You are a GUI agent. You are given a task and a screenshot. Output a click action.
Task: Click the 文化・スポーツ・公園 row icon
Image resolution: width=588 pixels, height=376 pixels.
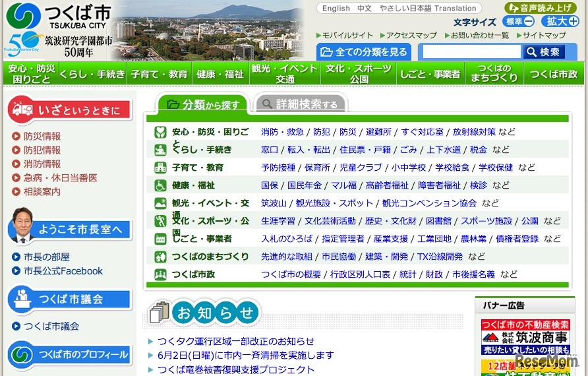(x=160, y=221)
